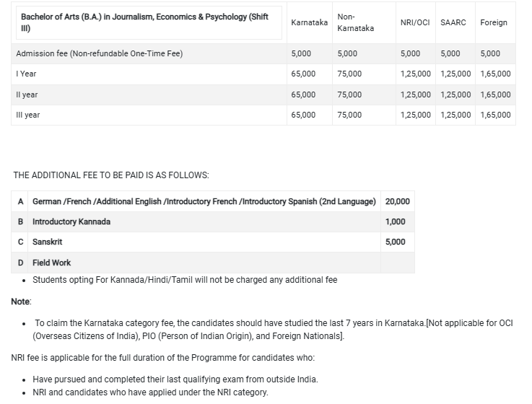Click Non-Karnataka fee amount in III year row

pyautogui.click(x=349, y=115)
